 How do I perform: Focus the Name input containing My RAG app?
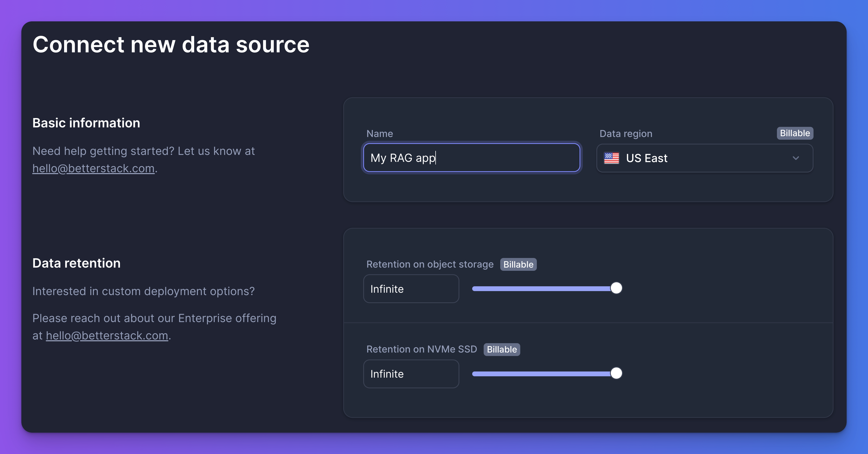click(471, 158)
